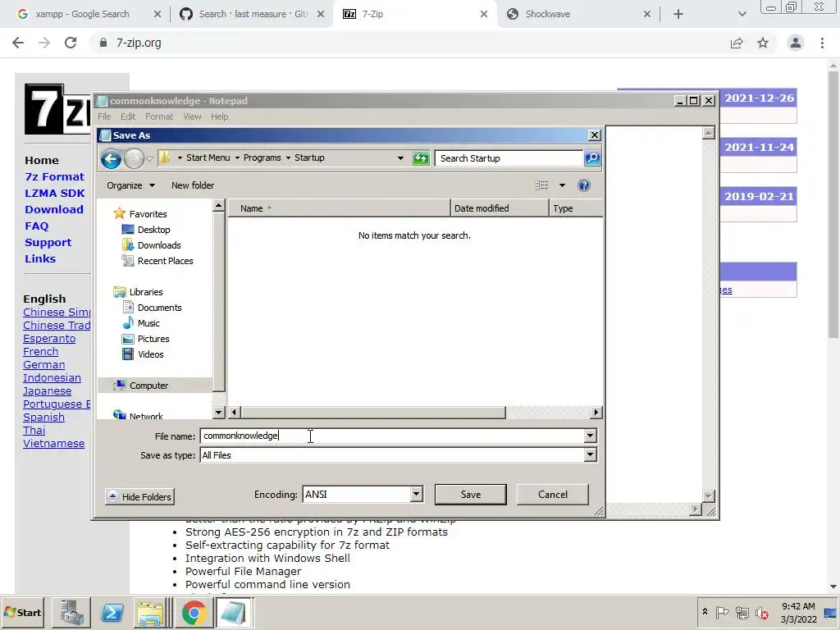Open Chrome three-dot menu
The height and width of the screenshot is (630, 840).
pyautogui.click(x=822, y=43)
